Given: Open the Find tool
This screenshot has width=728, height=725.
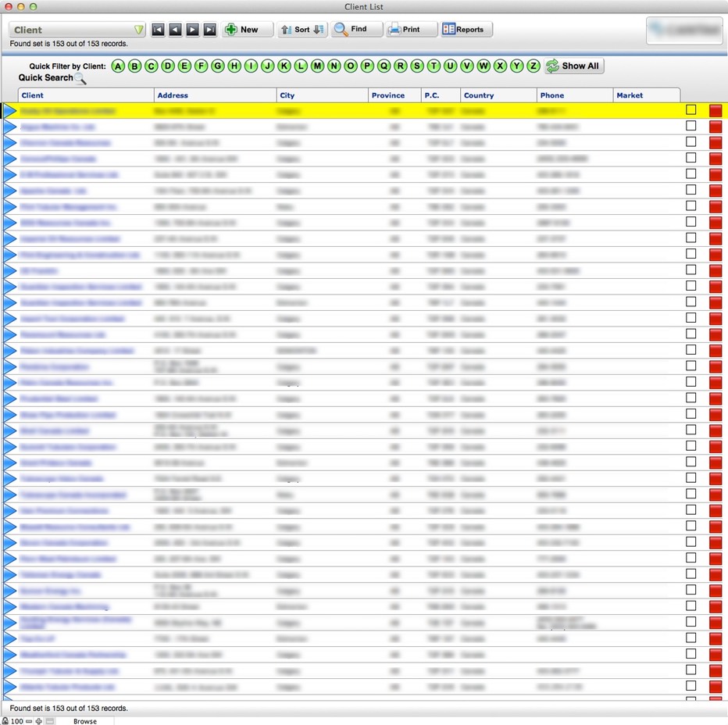Looking at the screenshot, I should pyautogui.click(x=355, y=29).
